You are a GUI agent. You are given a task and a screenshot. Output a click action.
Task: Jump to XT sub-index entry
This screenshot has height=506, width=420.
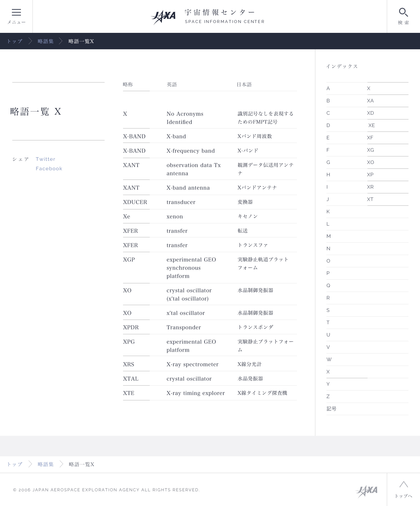coord(370,199)
